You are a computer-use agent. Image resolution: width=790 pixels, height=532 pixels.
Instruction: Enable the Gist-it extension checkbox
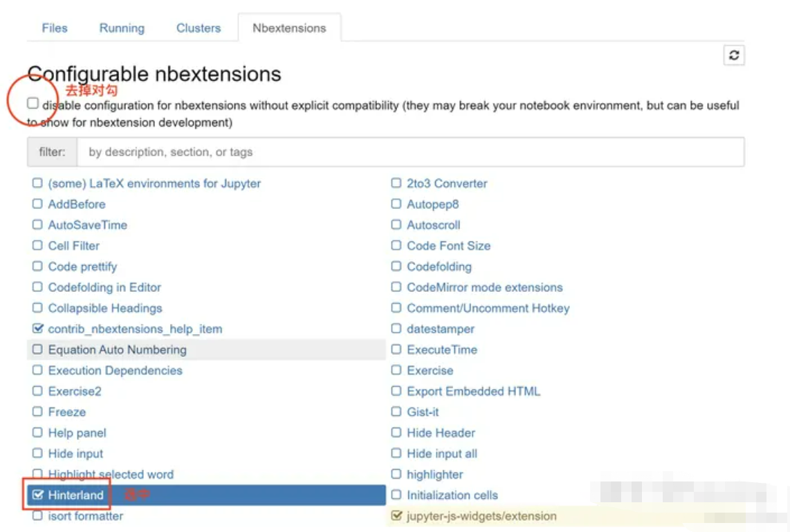(x=396, y=412)
